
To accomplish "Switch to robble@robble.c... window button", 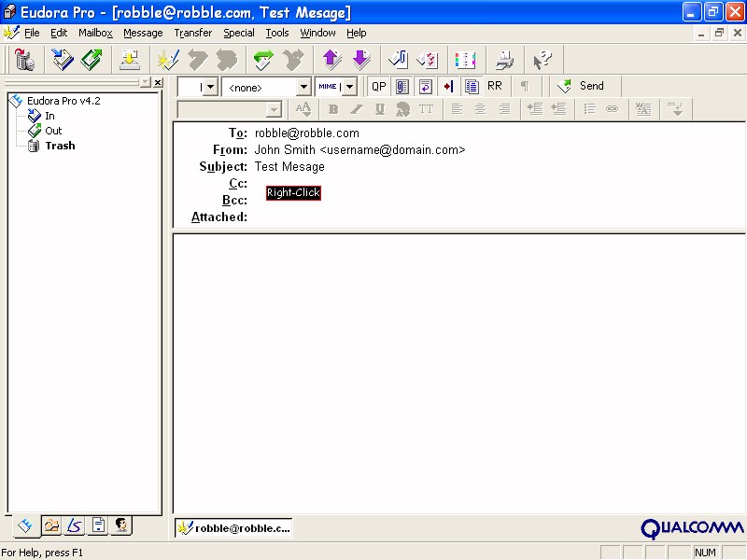I will (233, 528).
